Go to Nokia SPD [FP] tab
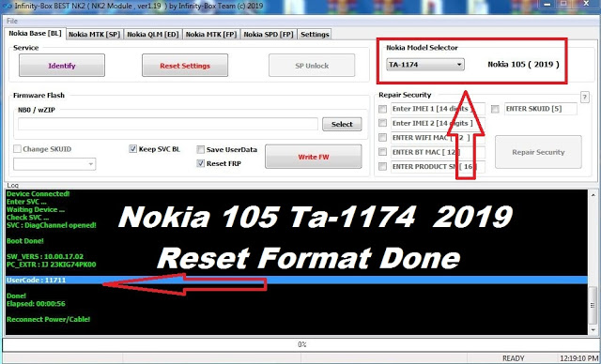Screen dimensions: 601x364 (269, 35)
